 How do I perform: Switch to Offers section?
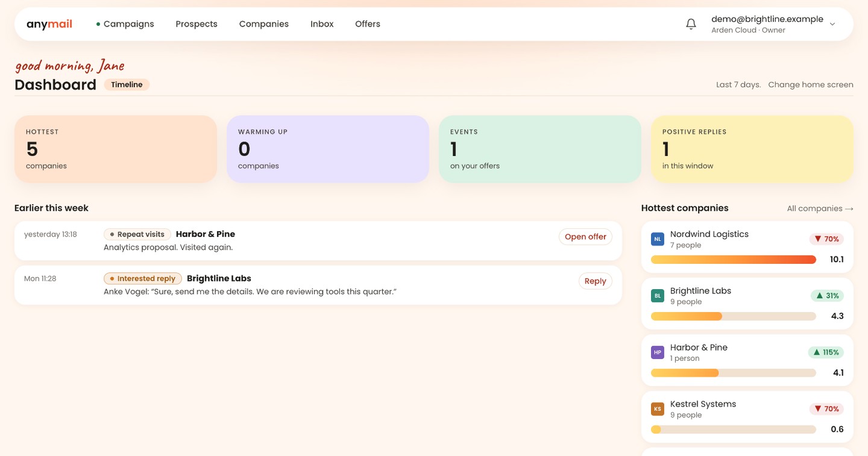(368, 24)
